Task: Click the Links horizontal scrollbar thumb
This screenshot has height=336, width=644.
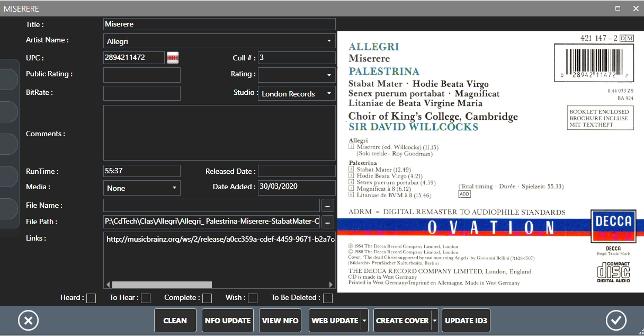Action: coord(162,285)
